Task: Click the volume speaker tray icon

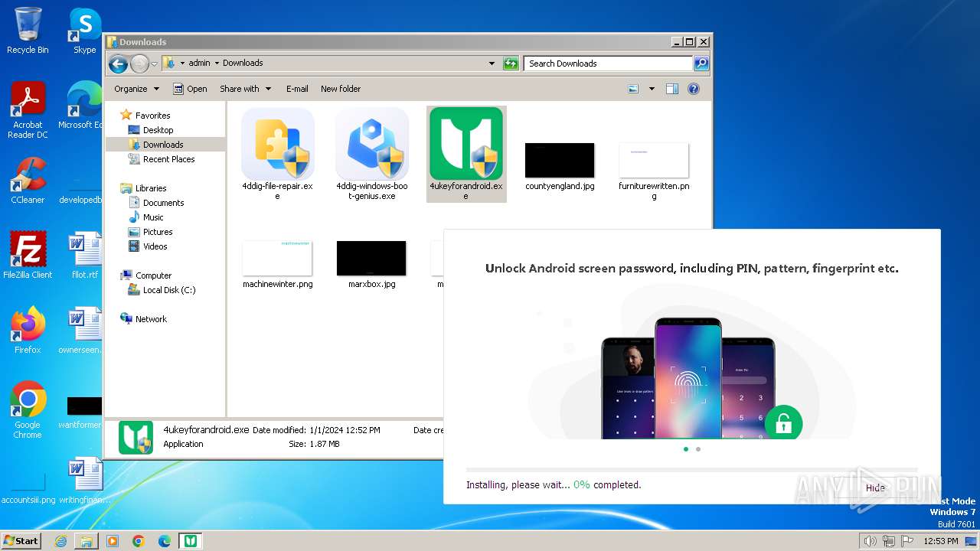Action: click(870, 541)
